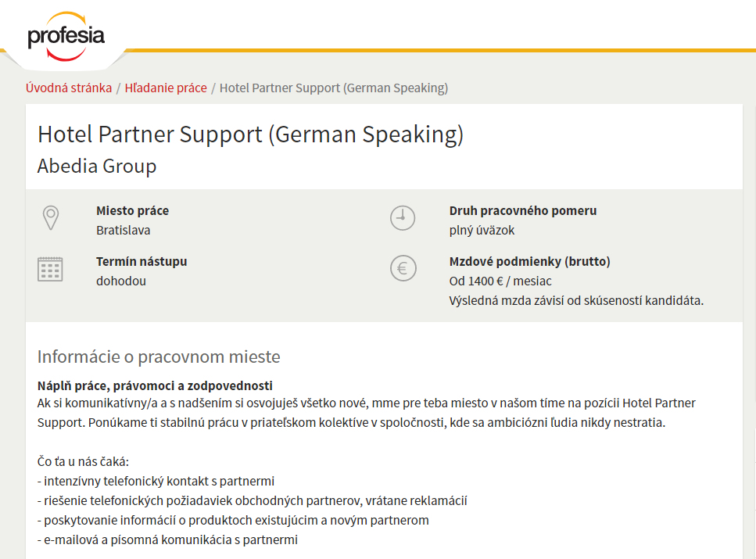This screenshot has width=756, height=559.
Task: Click the Bratislava location text
Action: point(124,231)
